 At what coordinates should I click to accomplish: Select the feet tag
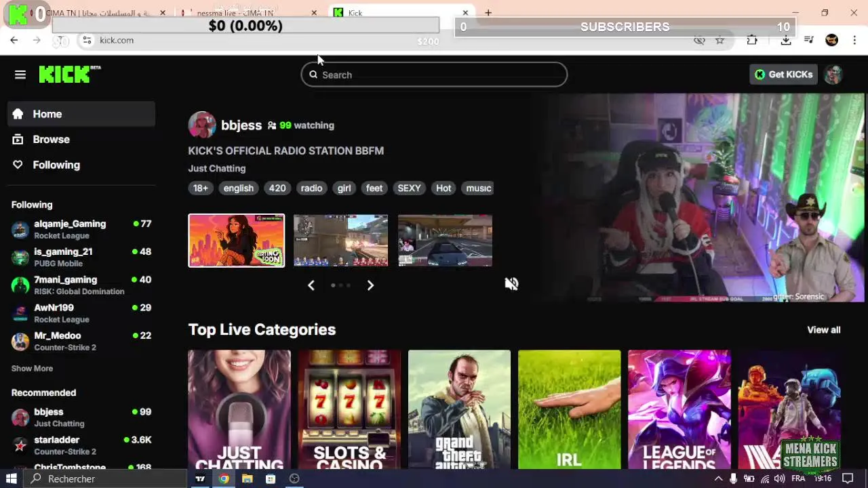374,188
